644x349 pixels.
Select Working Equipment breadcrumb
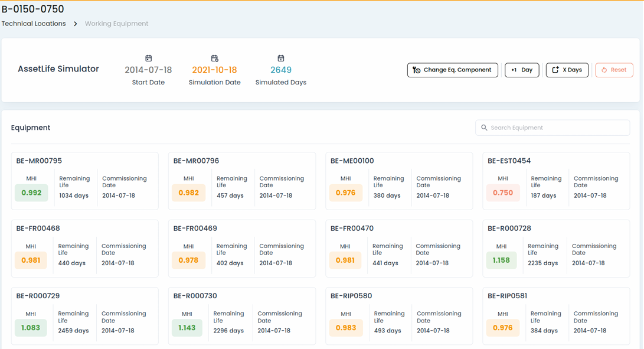click(x=117, y=24)
